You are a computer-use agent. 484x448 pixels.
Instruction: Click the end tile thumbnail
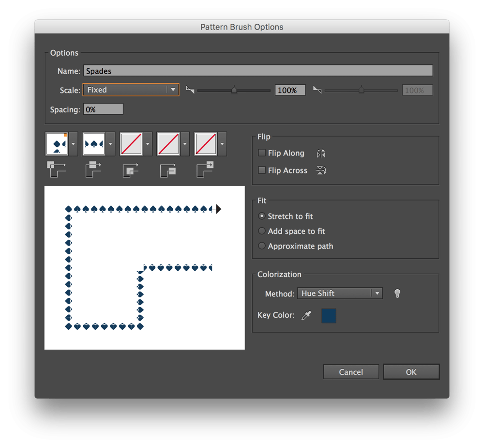pyautogui.click(x=205, y=144)
